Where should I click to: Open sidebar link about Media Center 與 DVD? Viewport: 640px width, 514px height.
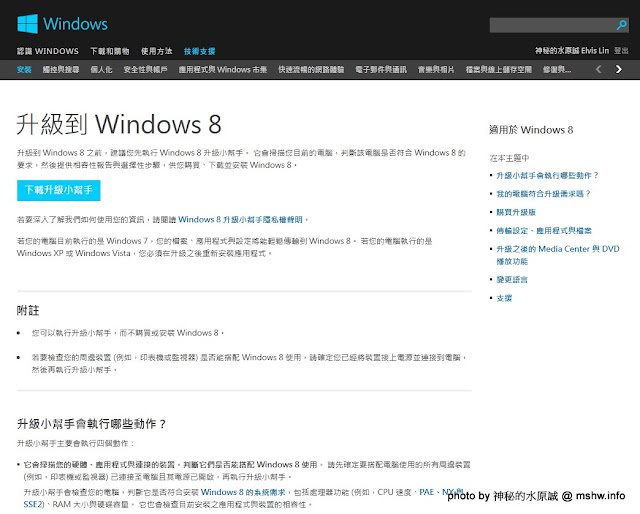tap(558, 255)
